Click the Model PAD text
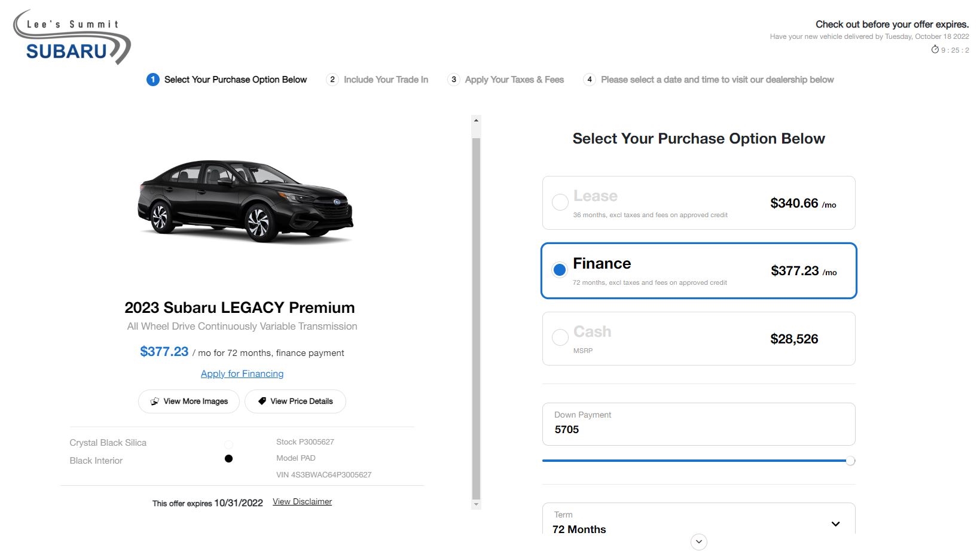 [x=296, y=458]
